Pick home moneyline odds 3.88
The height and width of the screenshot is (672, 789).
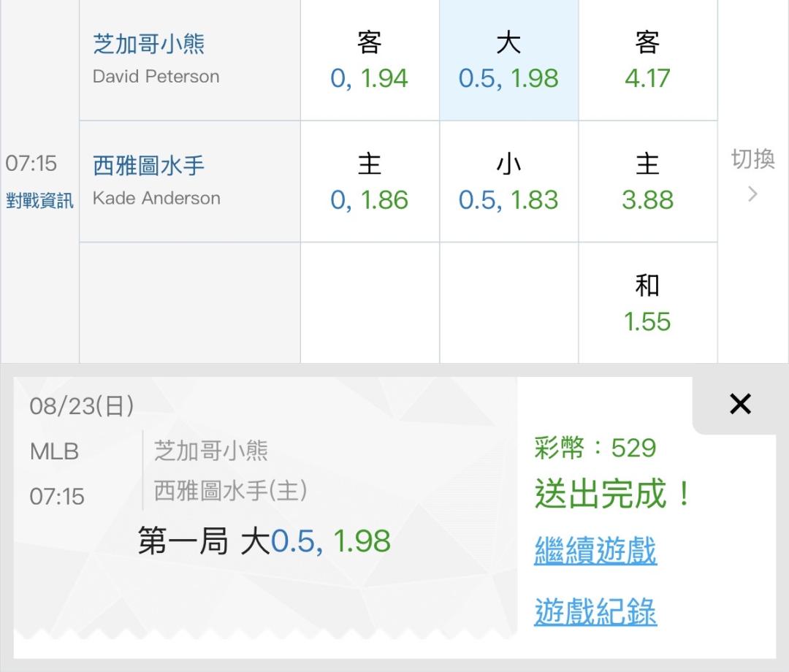647,182
